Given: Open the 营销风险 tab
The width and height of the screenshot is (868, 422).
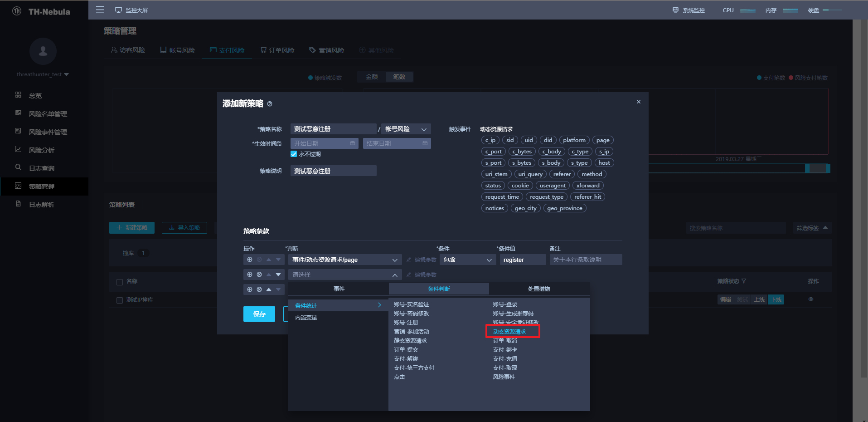Looking at the screenshot, I should click(327, 50).
